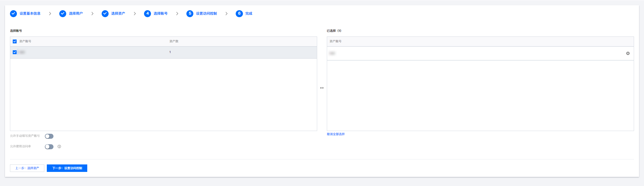The image size is (644, 186).
Task: Open the 完成 step label
Action: (x=249, y=14)
